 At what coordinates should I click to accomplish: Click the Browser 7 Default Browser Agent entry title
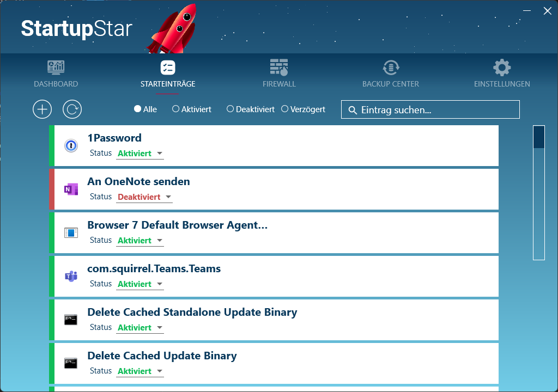pos(177,225)
